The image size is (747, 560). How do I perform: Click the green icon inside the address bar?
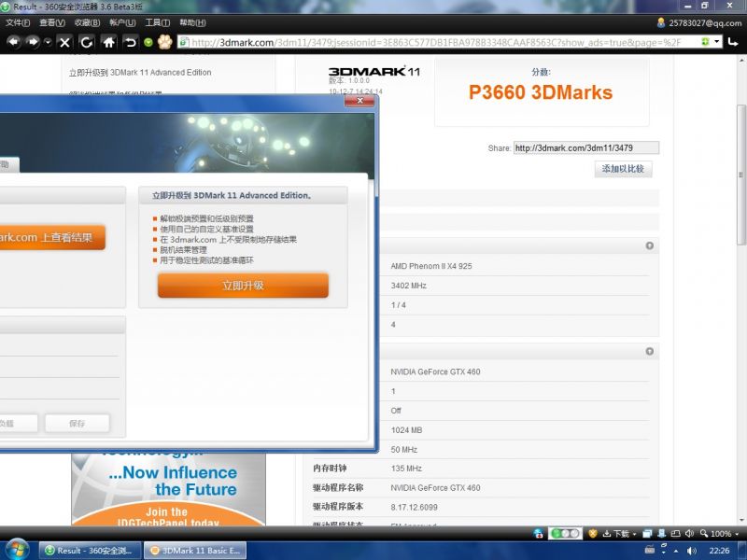[x=705, y=42]
